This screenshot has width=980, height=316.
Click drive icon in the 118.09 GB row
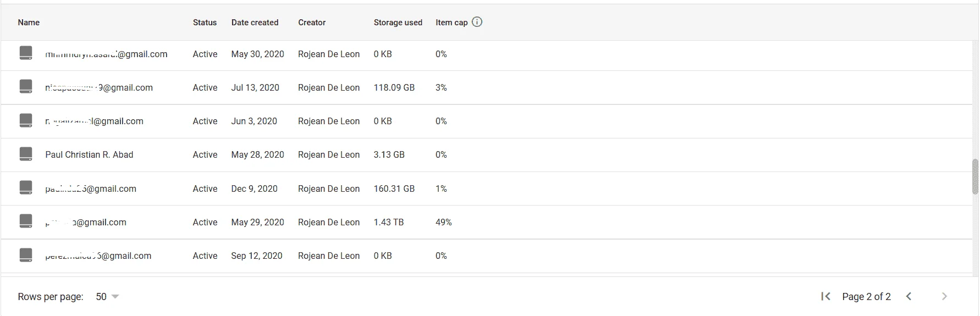coord(26,87)
